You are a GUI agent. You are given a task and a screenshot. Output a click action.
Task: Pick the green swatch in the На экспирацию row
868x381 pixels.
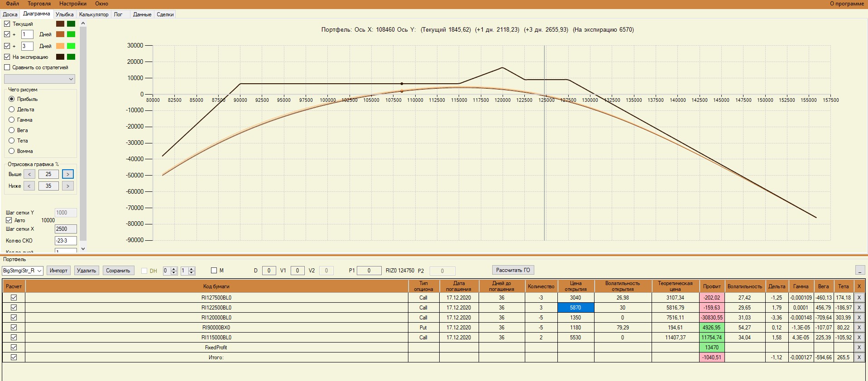point(71,57)
